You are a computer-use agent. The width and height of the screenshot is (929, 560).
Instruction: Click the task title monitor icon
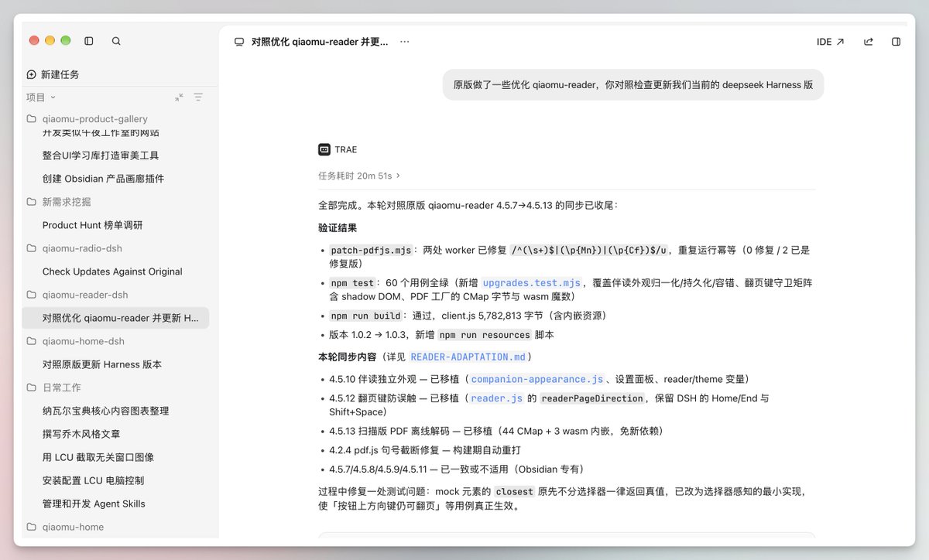coord(239,42)
